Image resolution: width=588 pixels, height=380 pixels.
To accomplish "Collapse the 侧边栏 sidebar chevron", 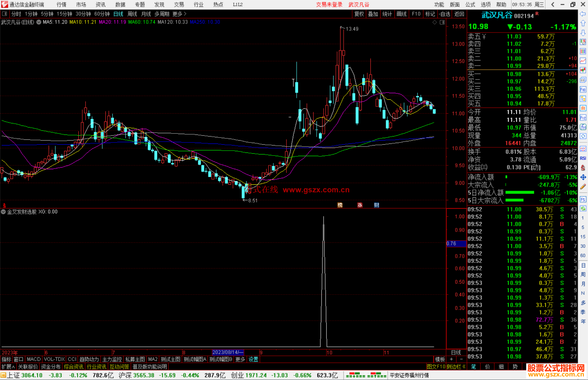I will [x=464, y=367].
